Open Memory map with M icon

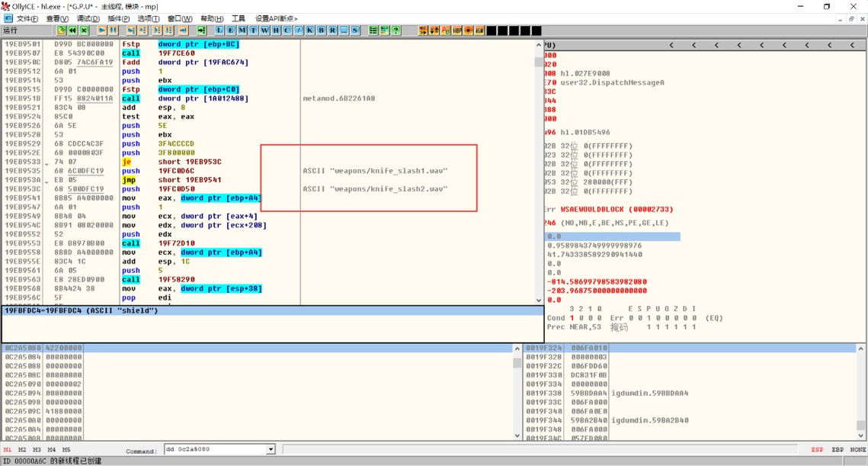click(242, 31)
